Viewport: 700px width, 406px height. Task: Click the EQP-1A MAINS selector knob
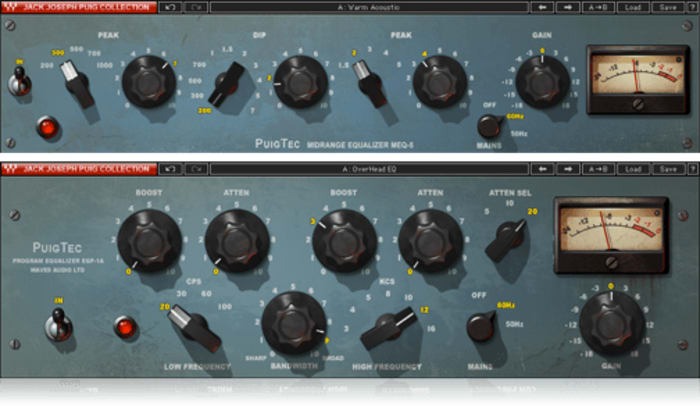tap(481, 326)
